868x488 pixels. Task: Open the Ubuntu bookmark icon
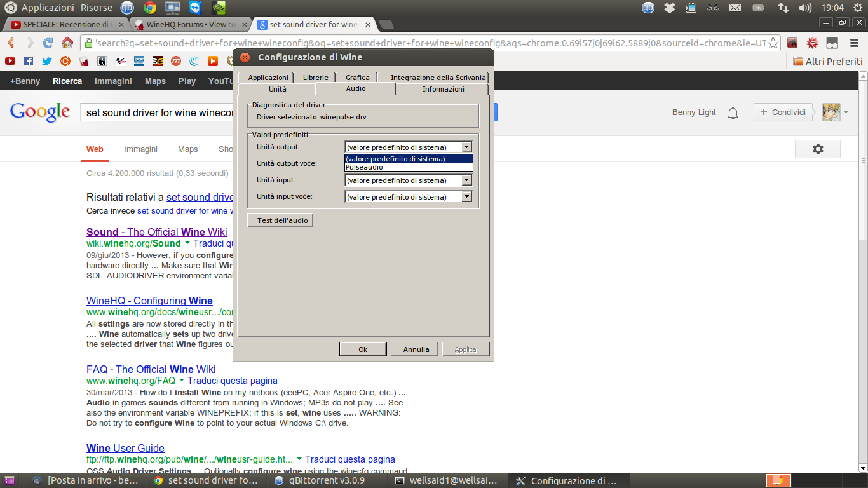65,61
